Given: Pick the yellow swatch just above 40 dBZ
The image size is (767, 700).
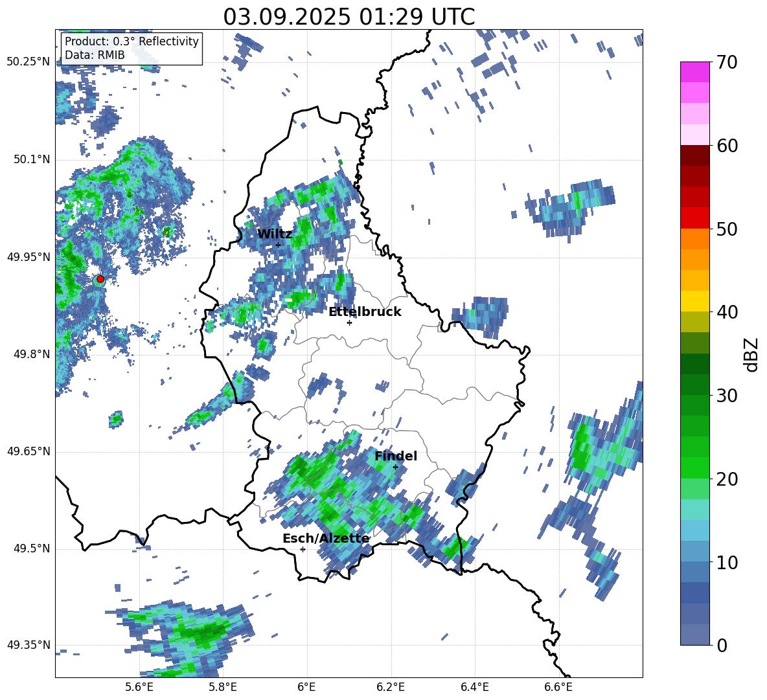Looking at the screenshot, I should coord(695,301).
